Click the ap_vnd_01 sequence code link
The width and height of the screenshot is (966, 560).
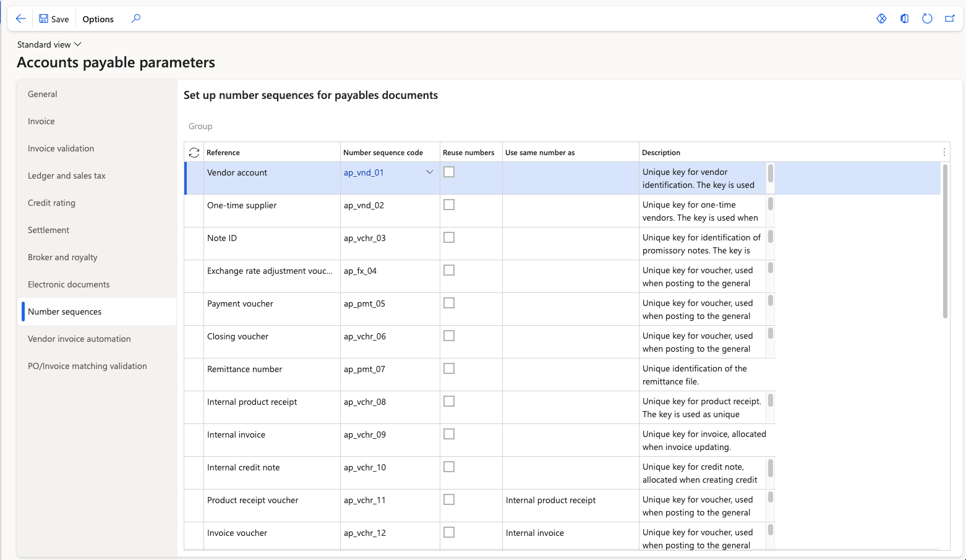pos(364,172)
